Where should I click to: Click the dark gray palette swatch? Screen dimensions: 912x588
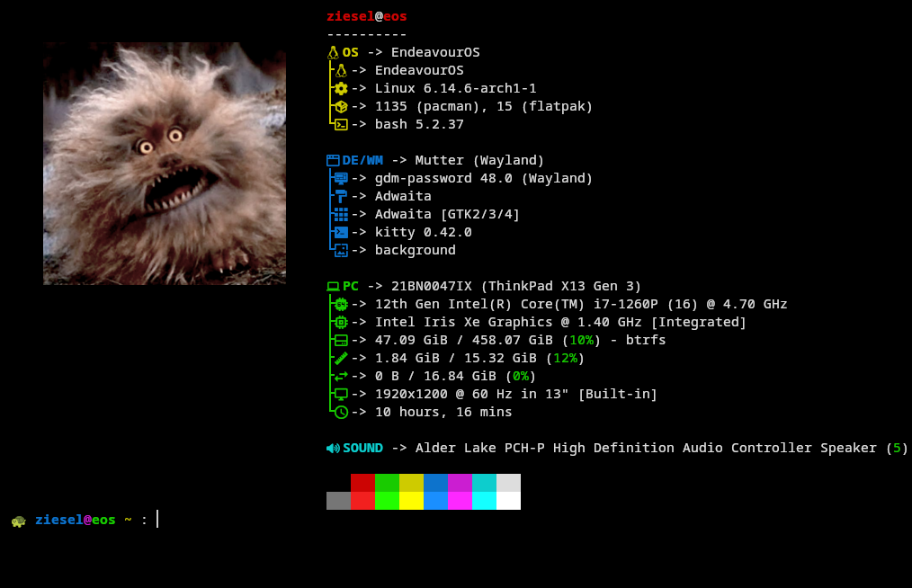[338, 501]
